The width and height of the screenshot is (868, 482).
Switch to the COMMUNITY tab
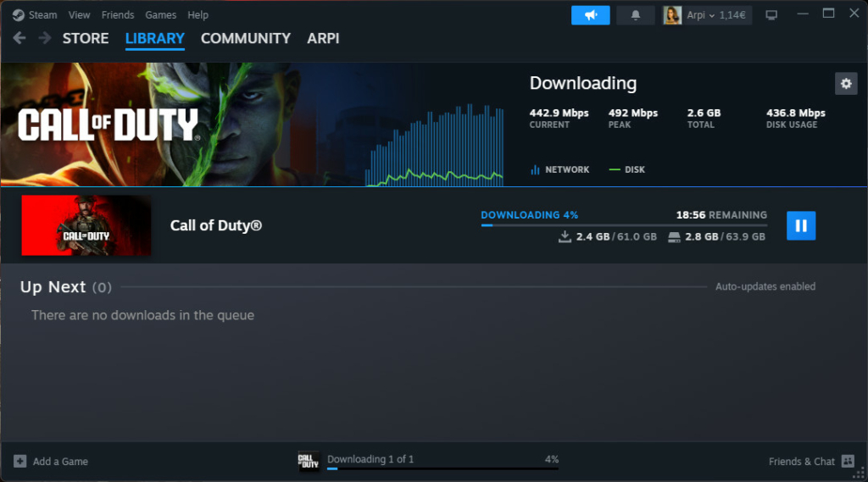coord(245,38)
